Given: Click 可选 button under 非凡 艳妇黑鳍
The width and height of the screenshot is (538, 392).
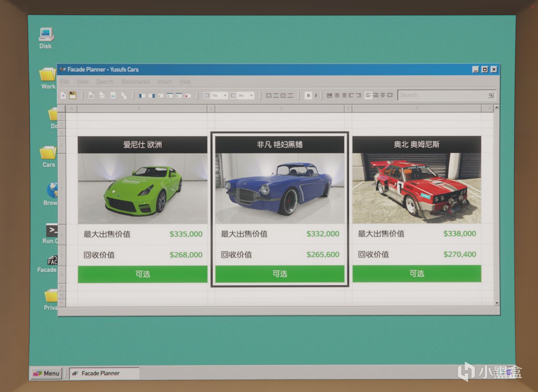Looking at the screenshot, I should [x=280, y=274].
